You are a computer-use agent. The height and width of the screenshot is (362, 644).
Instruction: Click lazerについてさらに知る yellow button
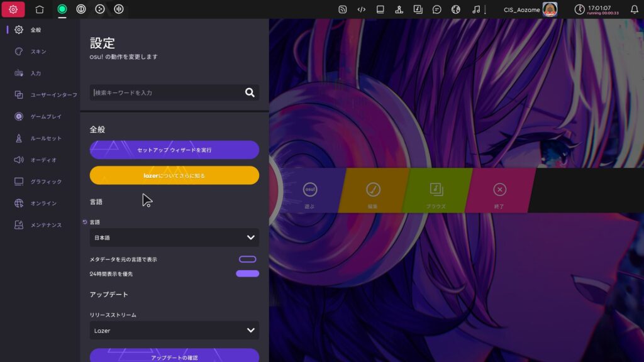pyautogui.click(x=175, y=175)
